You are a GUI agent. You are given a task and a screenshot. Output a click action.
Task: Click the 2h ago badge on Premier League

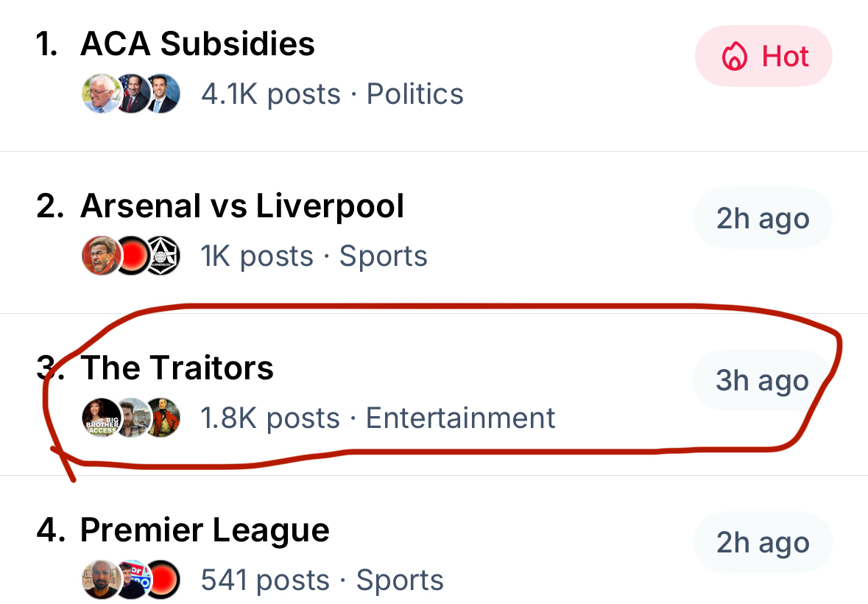pyautogui.click(x=762, y=543)
